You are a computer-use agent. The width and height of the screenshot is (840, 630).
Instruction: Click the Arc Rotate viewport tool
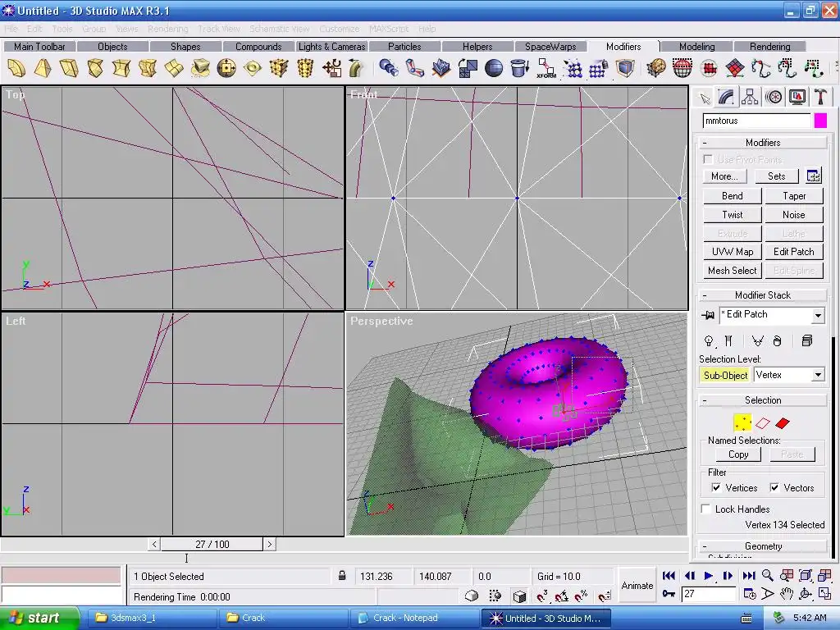tap(806, 594)
